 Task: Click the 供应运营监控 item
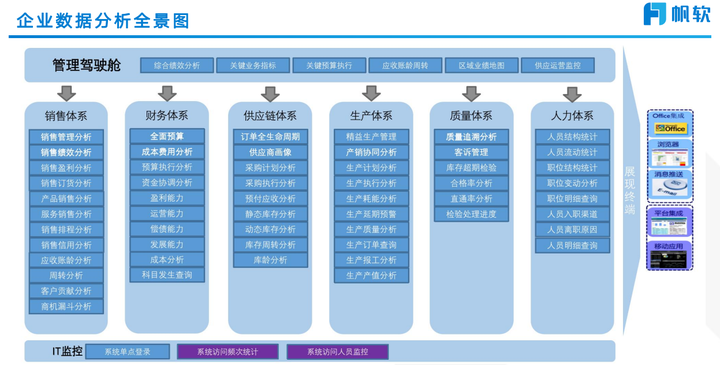coord(557,65)
